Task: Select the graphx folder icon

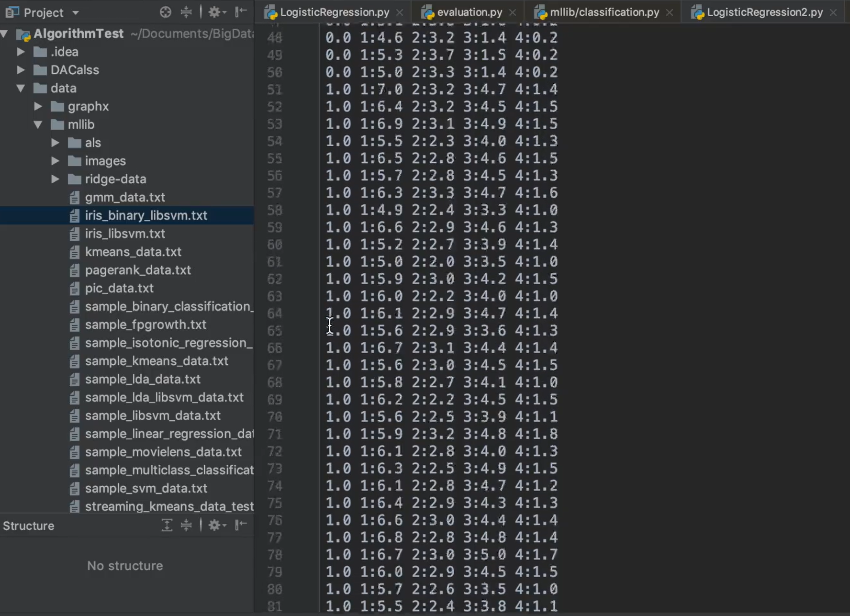Action: (57, 106)
